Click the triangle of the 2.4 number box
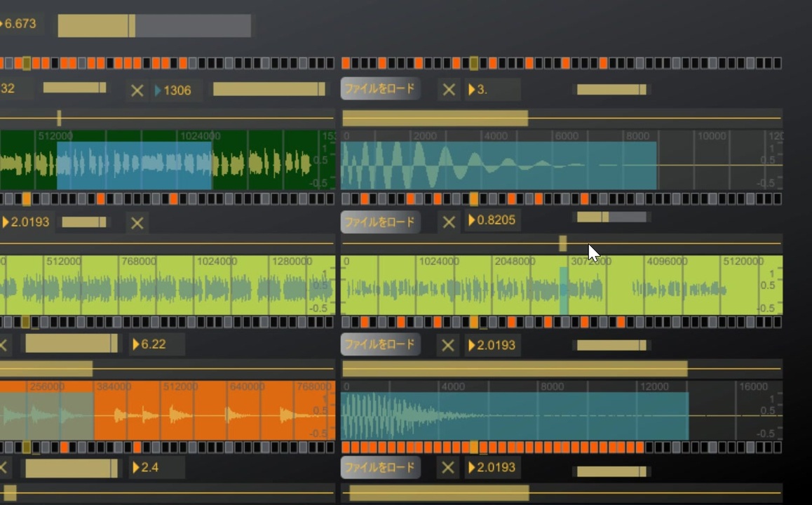The width and height of the screenshot is (812, 505). point(136,468)
